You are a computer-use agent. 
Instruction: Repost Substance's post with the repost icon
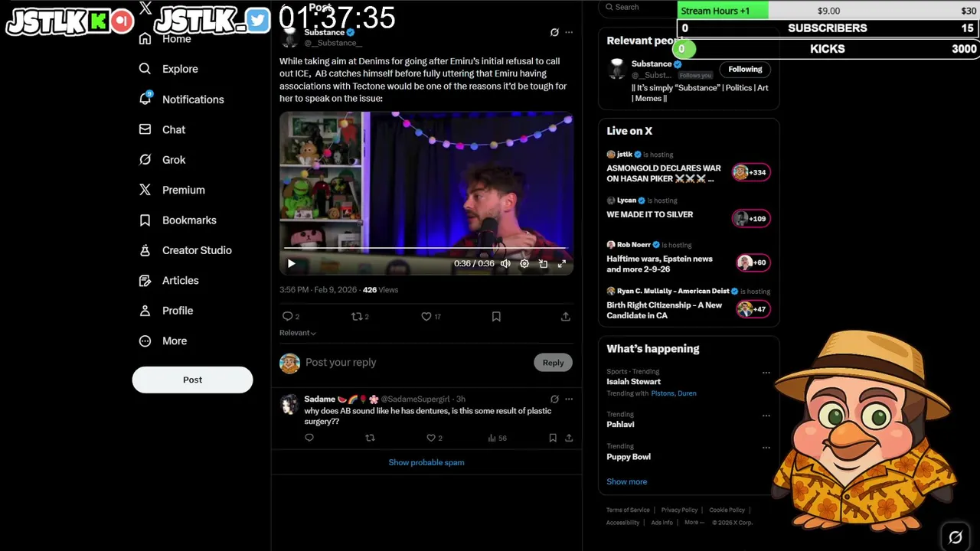tap(356, 316)
